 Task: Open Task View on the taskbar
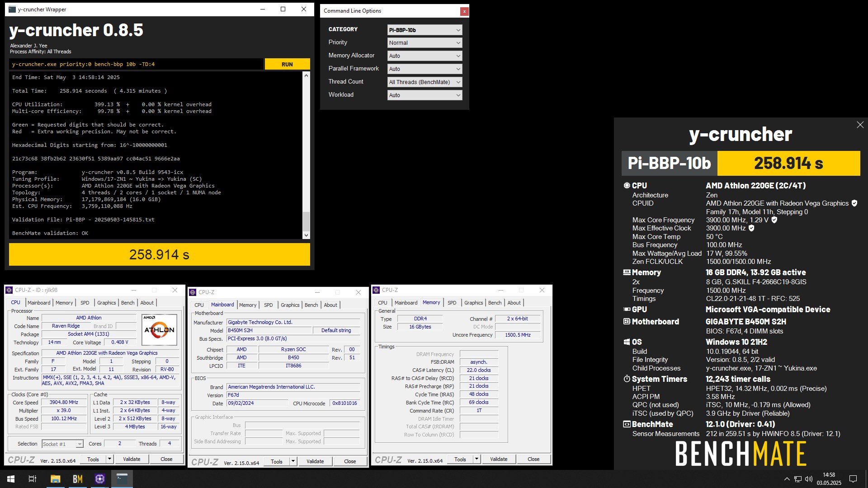pos(33,479)
